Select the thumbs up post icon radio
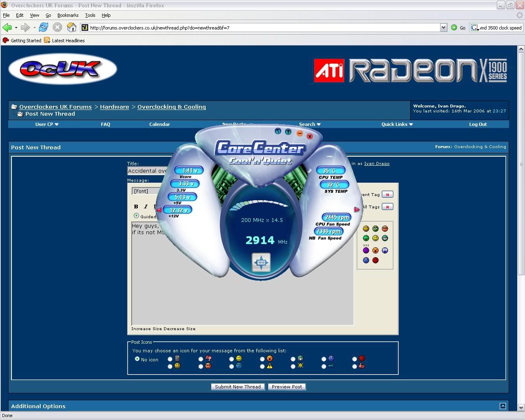525x420 pixels. coord(354,366)
